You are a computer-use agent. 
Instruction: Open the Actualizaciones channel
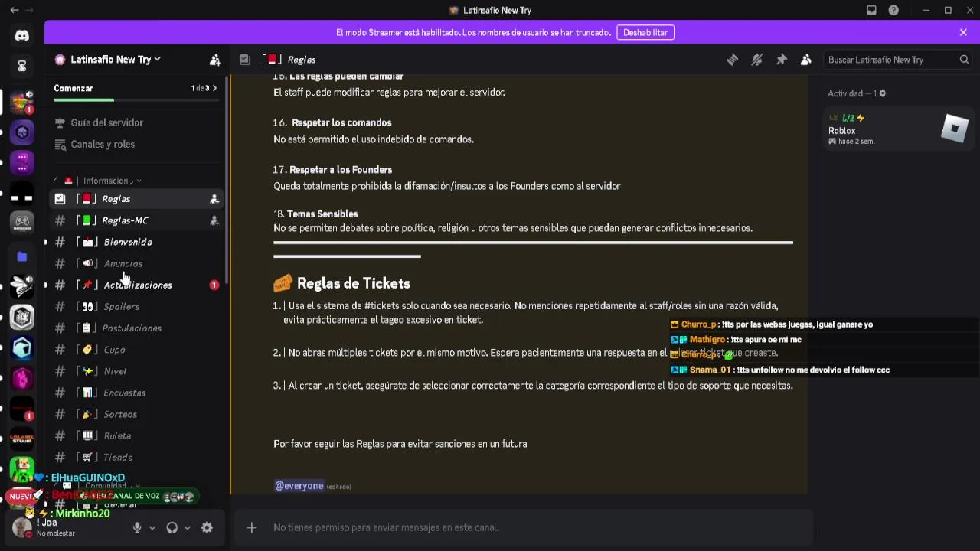click(x=136, y=285)
